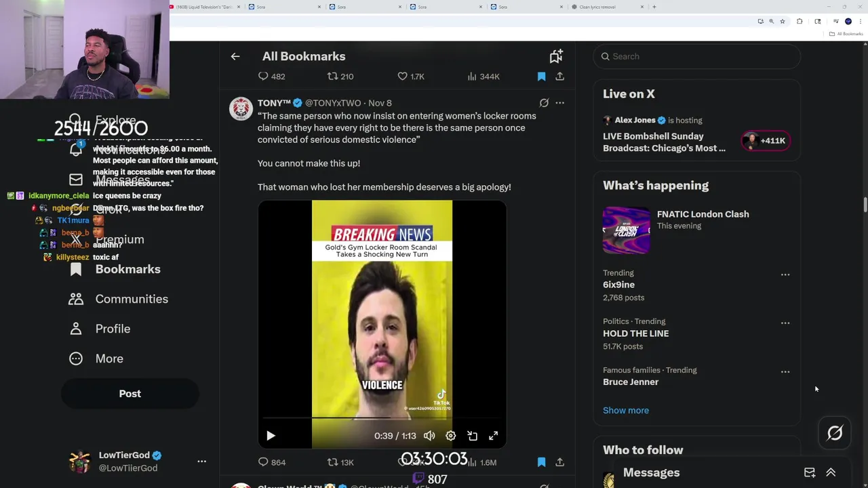Expand the Messages drawer
This screenshot has height=488, width=868.
pyautogui.click(x=831, y=472)
